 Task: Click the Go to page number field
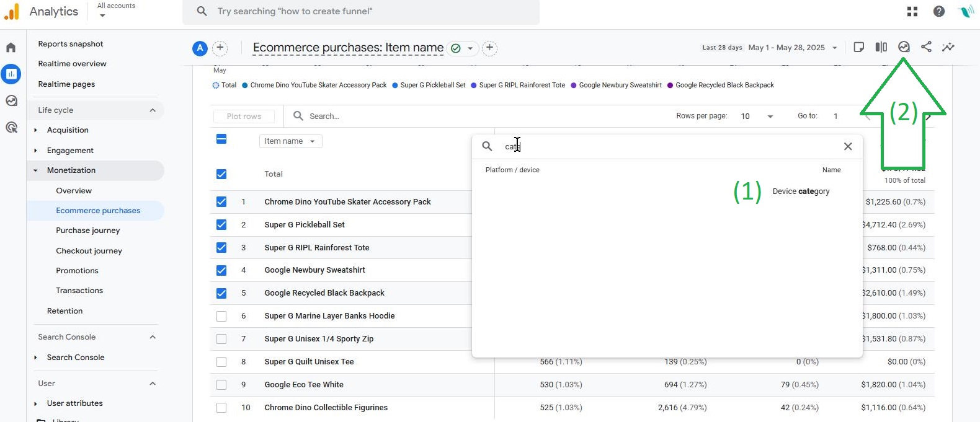[835, 116]
